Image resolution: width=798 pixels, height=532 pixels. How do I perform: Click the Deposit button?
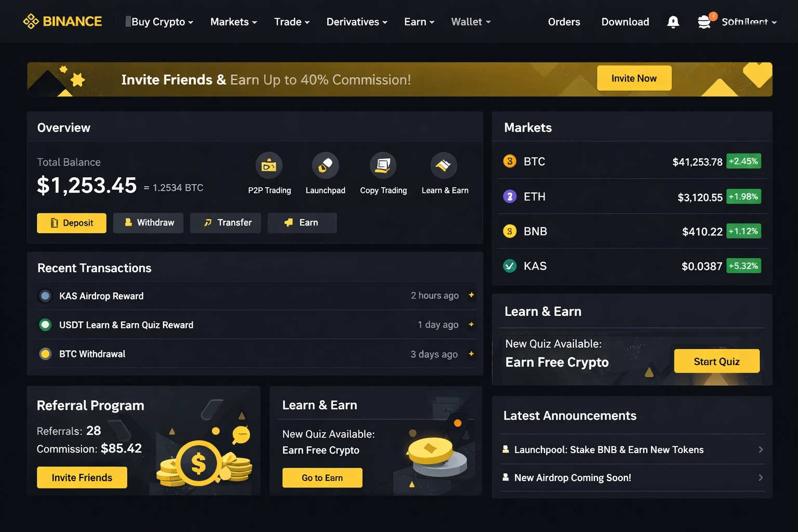pos(72,223)
